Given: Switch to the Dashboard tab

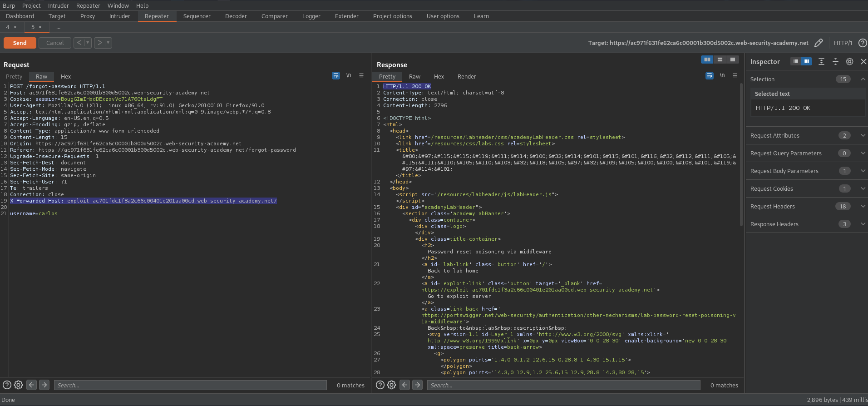Looking at the screenshot, I should tap(20, 16).
